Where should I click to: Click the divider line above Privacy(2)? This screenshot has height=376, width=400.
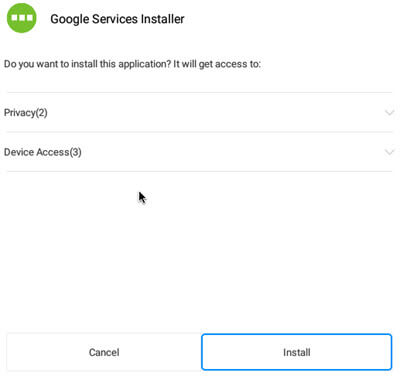[199, 92]
